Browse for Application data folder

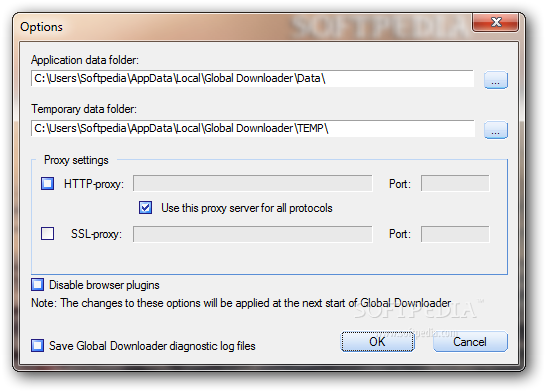click(x=496, y=80)
